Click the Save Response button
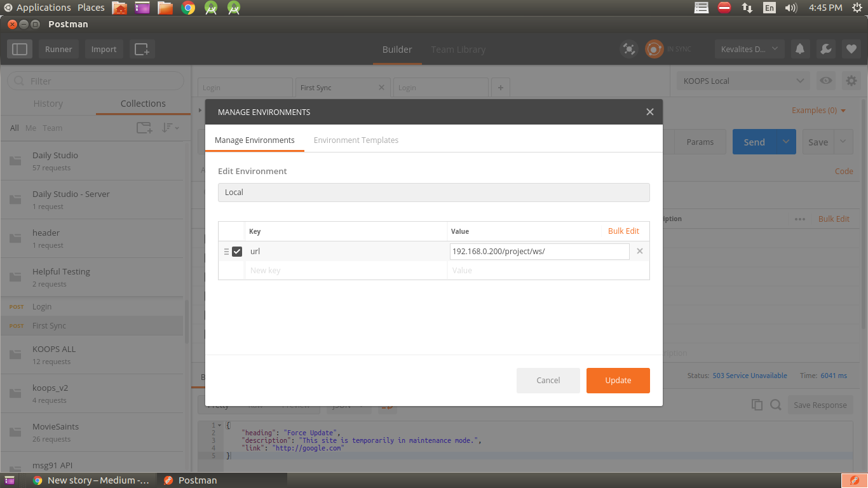The image size is (868, 488). pos(820,405)
